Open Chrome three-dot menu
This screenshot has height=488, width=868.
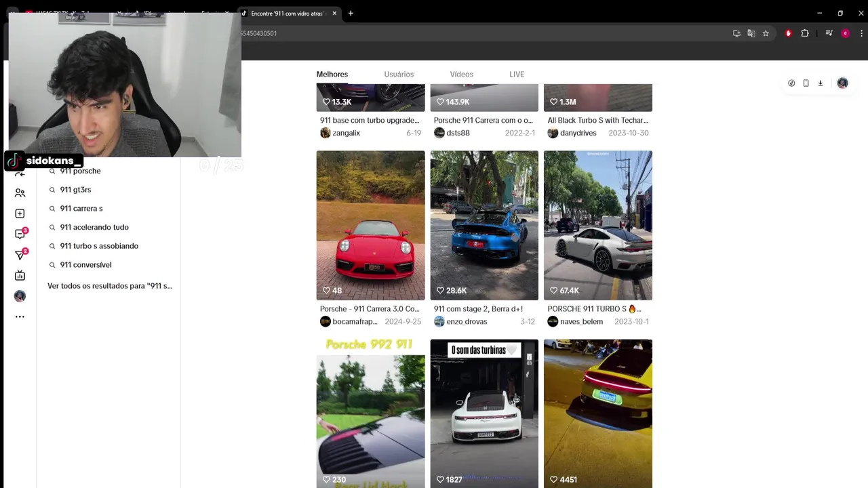862,33
